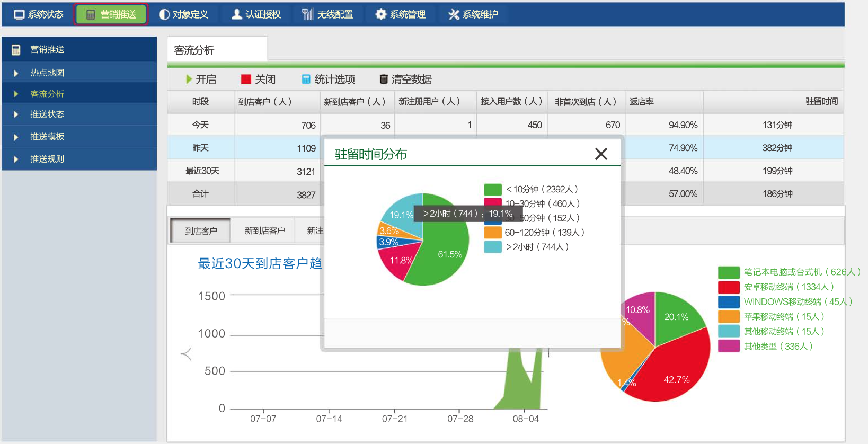Open the 系统管理 top menu
868x444 pixels.
400,14
